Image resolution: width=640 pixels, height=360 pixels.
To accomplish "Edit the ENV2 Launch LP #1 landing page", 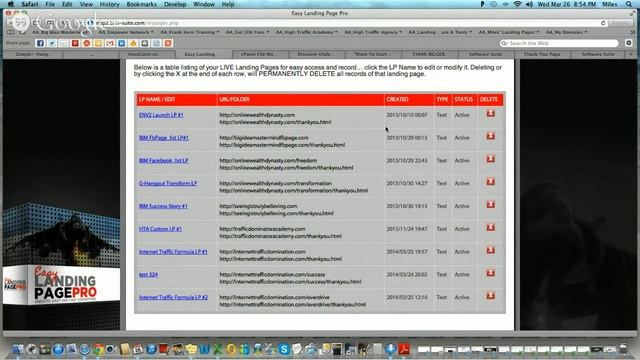I will [x=161, y=115].
